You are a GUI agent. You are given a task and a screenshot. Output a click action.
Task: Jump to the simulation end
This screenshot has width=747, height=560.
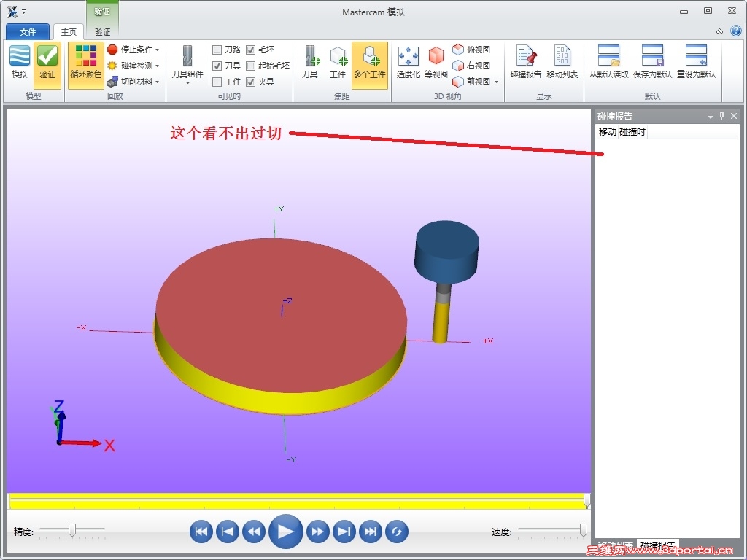click(370, 532)
